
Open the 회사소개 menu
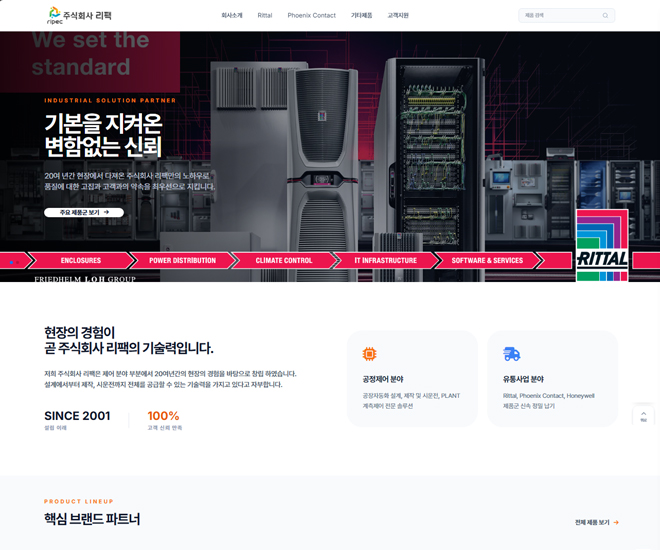coord(232,16)
